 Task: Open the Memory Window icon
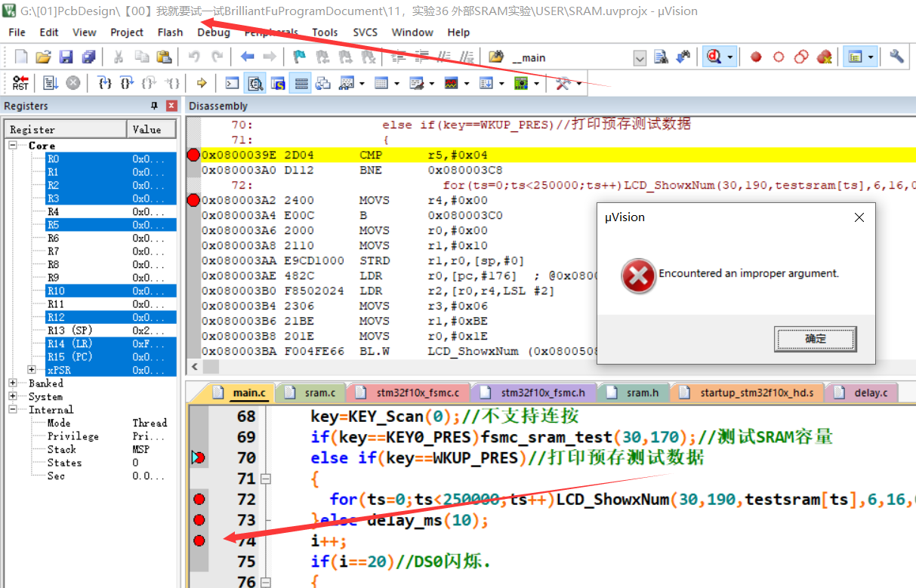(x=381, y=83)
